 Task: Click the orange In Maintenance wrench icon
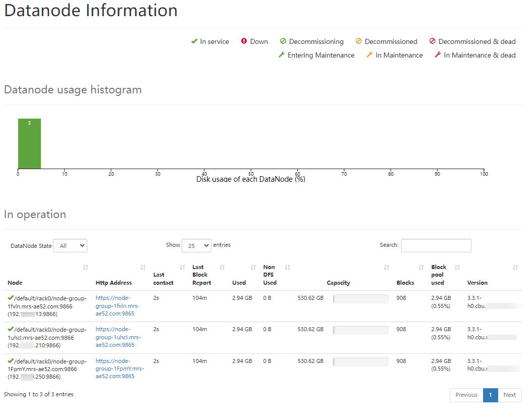369,55
